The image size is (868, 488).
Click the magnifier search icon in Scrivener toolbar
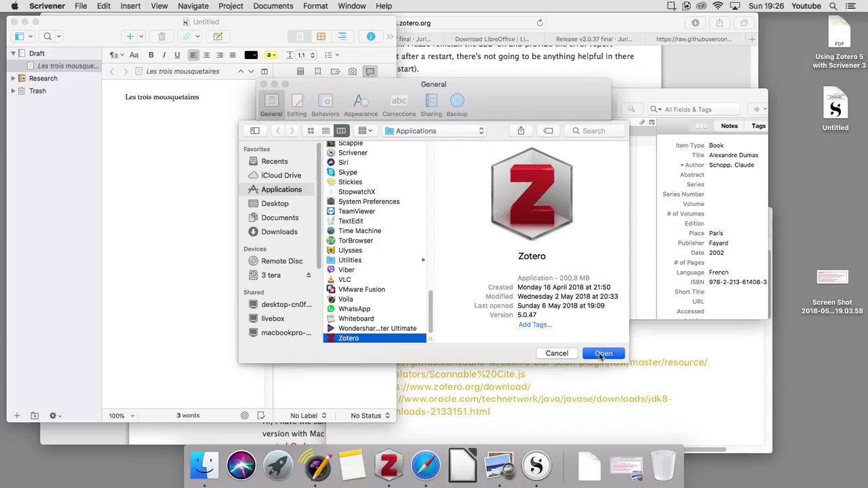click(47, 37)
